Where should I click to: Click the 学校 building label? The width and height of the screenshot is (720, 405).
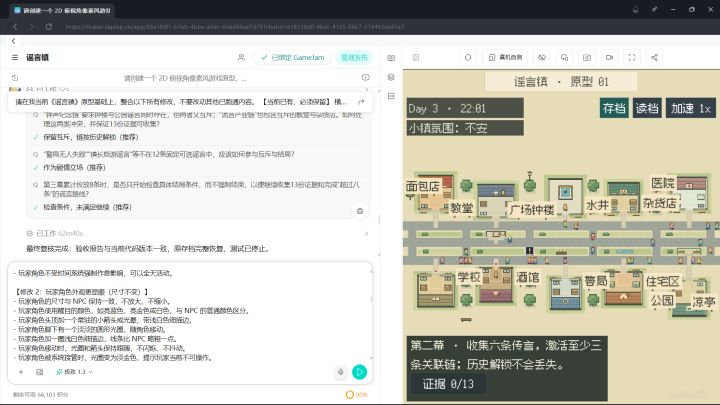tap(468, 277)
